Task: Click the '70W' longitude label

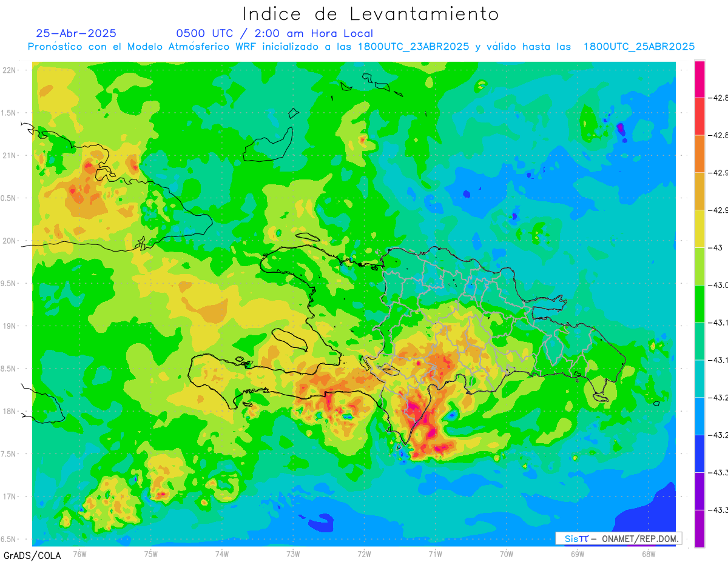Action: (507, 554)
